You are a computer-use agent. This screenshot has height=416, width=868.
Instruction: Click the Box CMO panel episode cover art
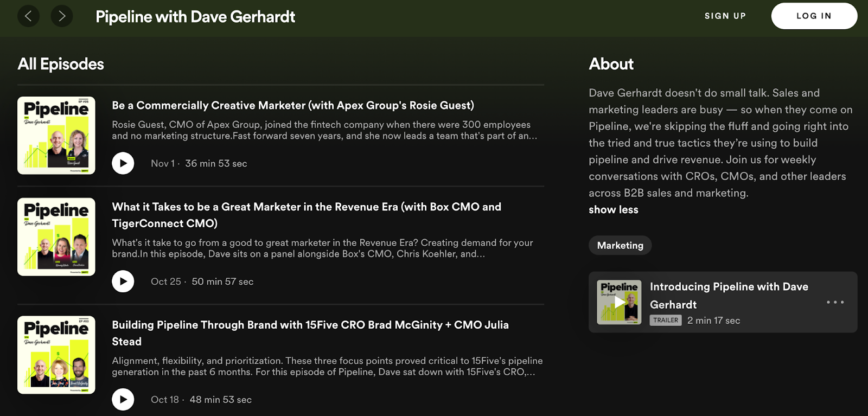[56, 237]
